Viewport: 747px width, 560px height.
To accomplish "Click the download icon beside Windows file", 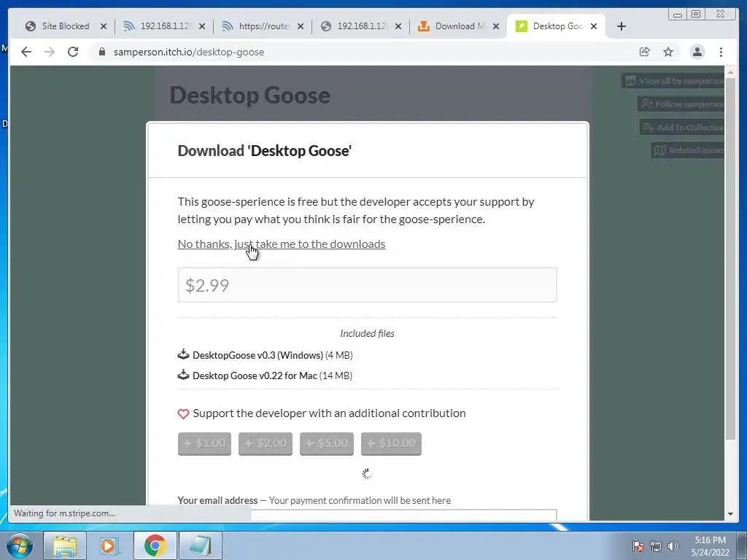I will tap(183, 354).
